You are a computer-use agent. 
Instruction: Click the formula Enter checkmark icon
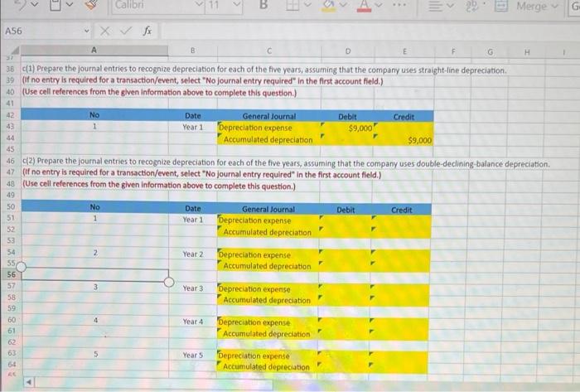[x=126, y=31]
